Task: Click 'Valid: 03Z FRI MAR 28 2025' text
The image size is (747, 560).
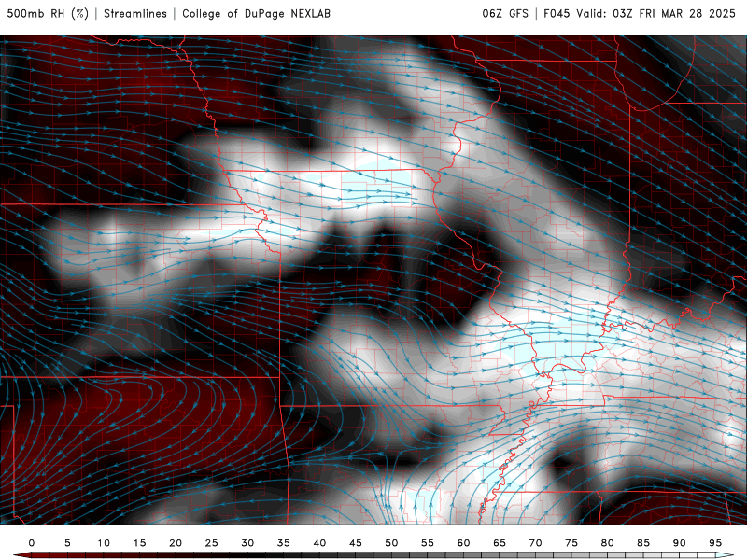Action: (656, 14)
